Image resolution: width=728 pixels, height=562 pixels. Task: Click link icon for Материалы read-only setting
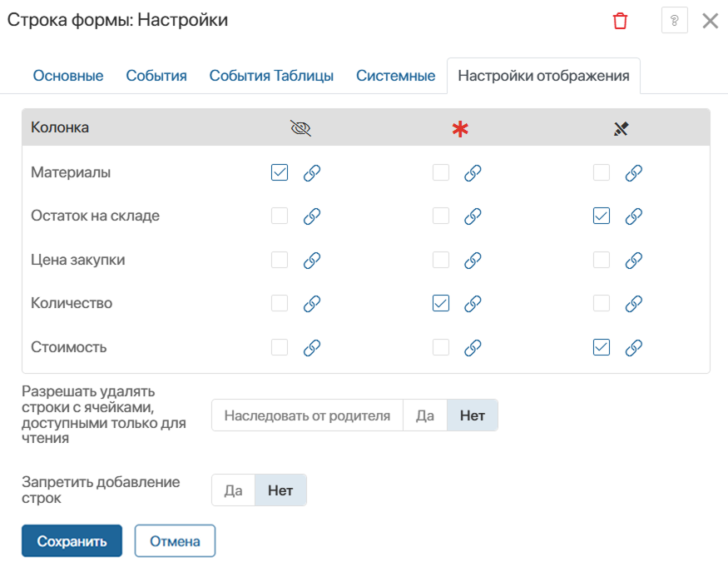(x=634, y=173)
